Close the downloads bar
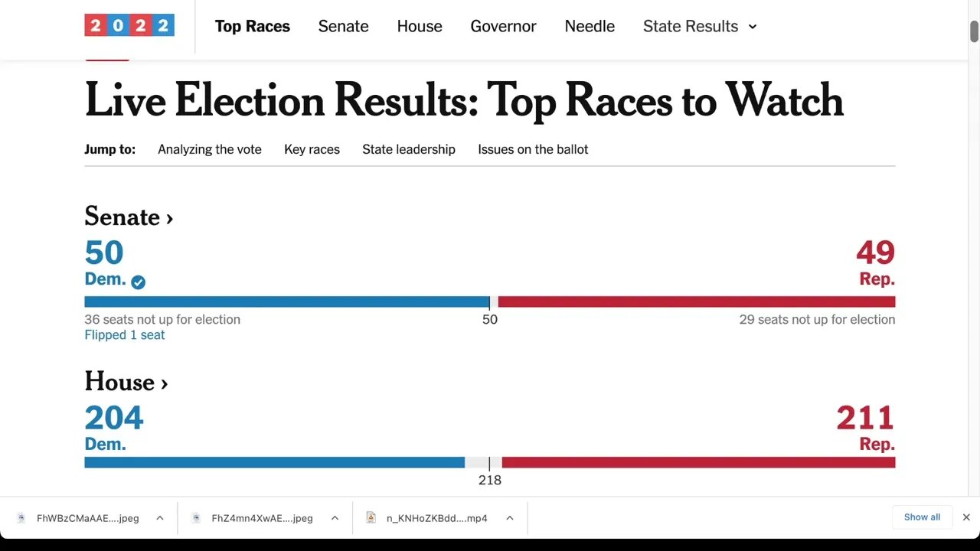Screen dimensions: 980x551 [x=966, y=517]
